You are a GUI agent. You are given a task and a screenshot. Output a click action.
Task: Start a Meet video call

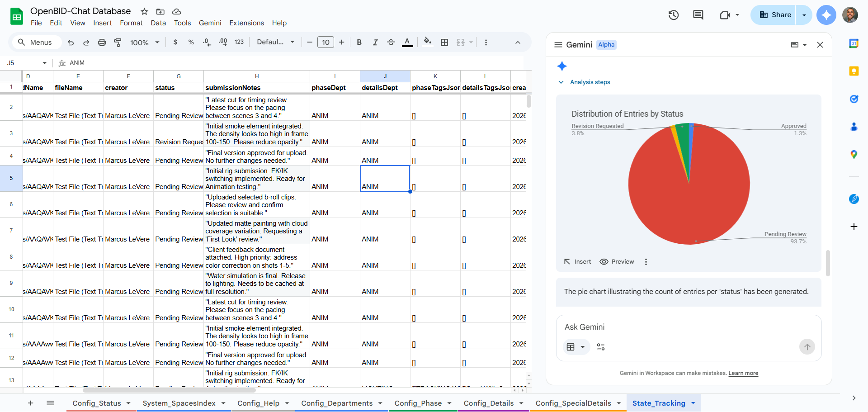pos(726,15)
